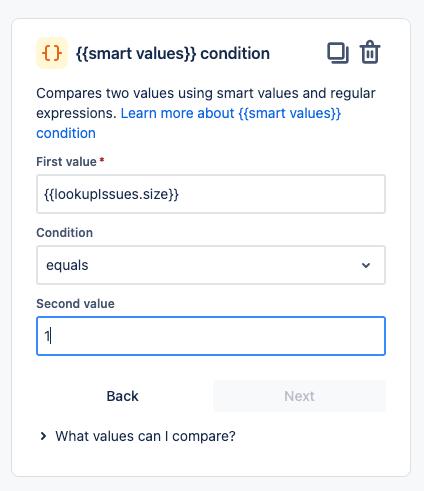Click the Condition field label
This screenshot has width=424, height=491.
pyautogui.click(x=65, y=233)
